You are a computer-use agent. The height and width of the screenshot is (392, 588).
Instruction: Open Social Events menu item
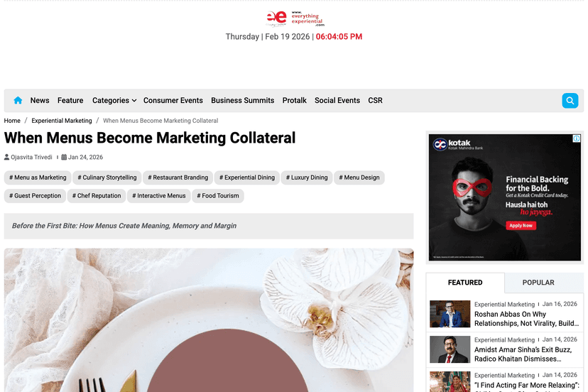pyautogui.click(x=337, y=100)
